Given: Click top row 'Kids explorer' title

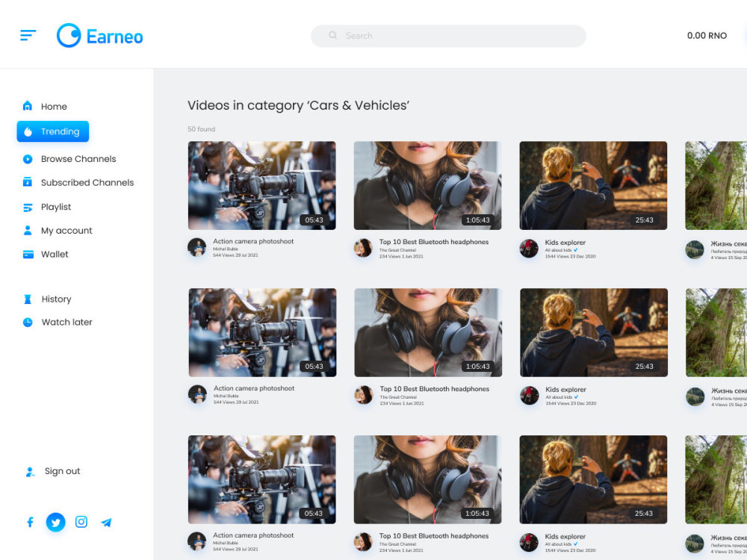Looking at the screenshot, I should (565, 243).
